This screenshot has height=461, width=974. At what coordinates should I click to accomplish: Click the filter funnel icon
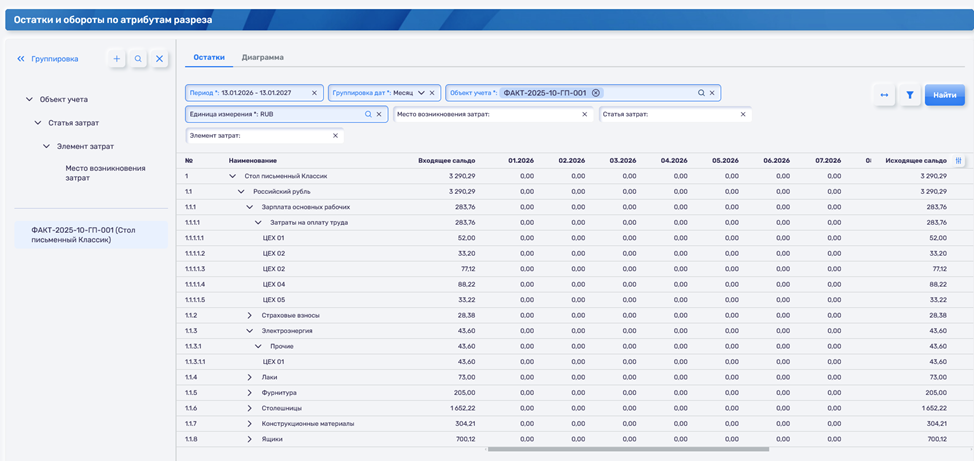(910, 95)
